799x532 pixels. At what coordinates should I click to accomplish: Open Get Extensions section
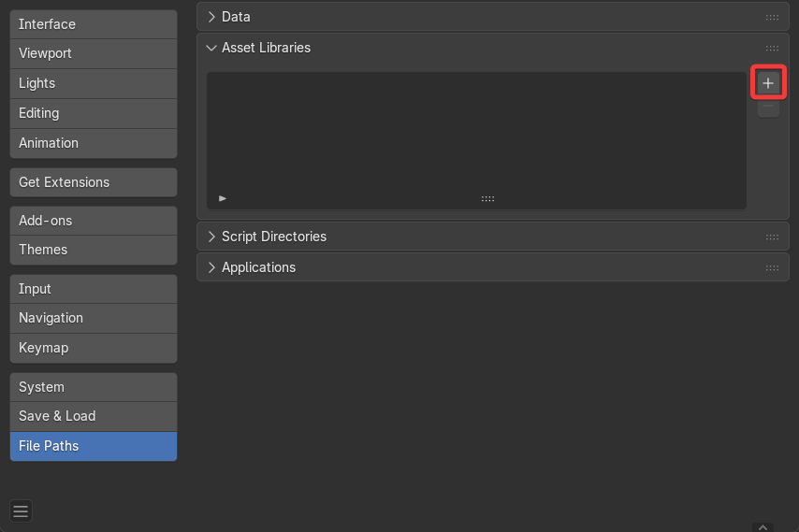[93, 182]
